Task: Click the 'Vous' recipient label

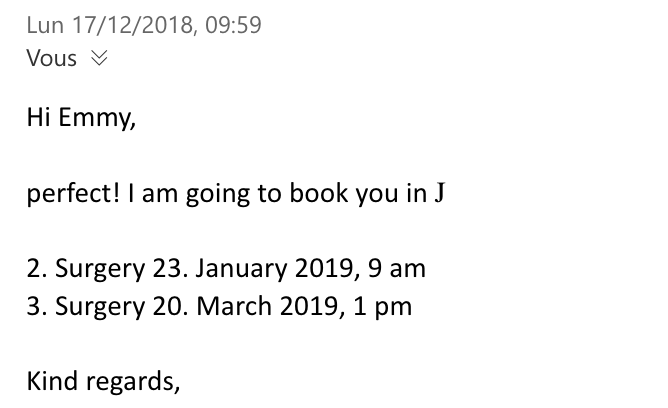Action: point(52,58)
